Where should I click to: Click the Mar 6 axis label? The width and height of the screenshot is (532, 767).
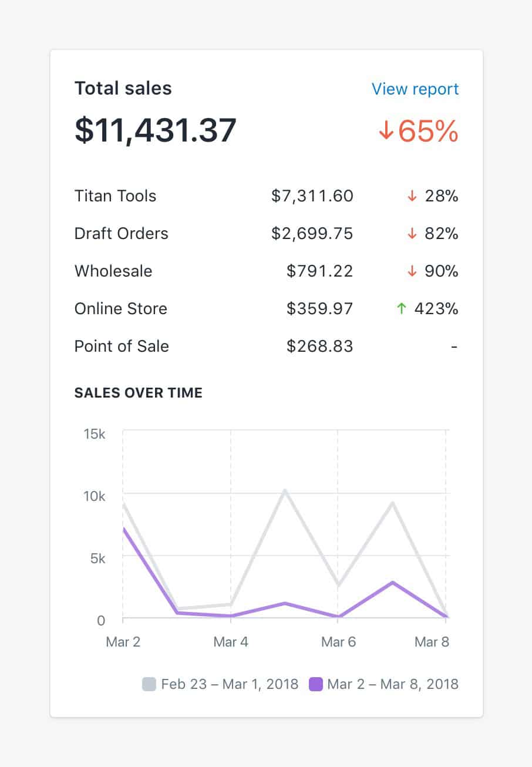338,642
